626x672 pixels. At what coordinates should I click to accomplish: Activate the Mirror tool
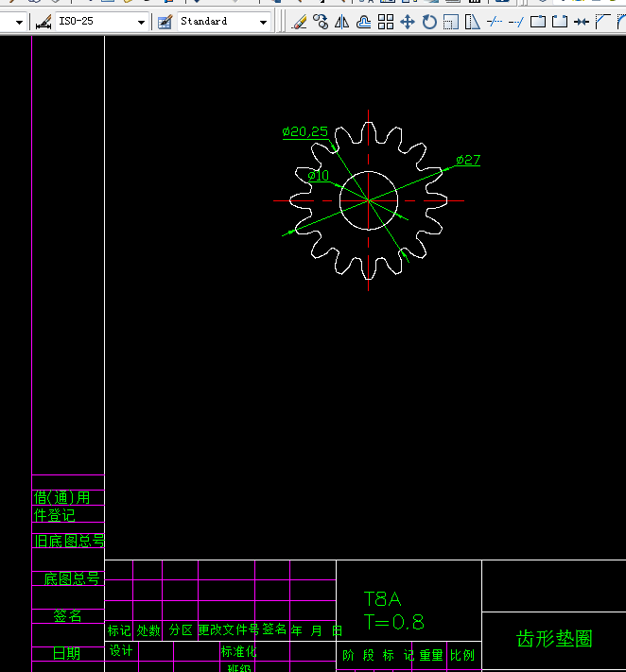point(341,22)
